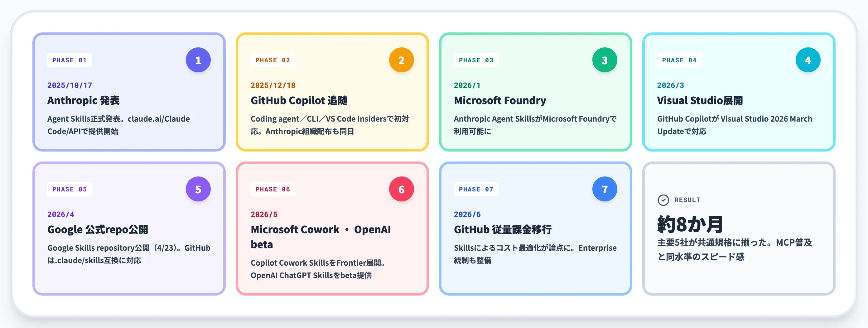Select the PHASE 02 badge
The image size is (868, 328).
(x=272, y=60)
